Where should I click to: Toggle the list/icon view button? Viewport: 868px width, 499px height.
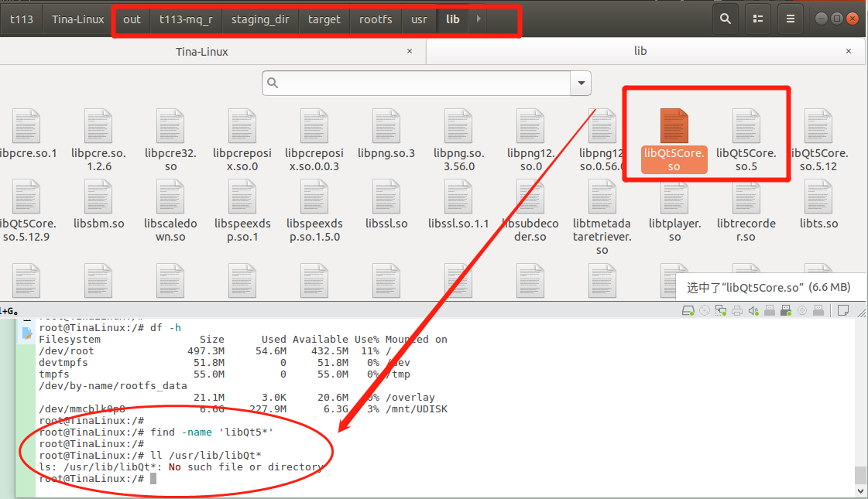[758, 19]
